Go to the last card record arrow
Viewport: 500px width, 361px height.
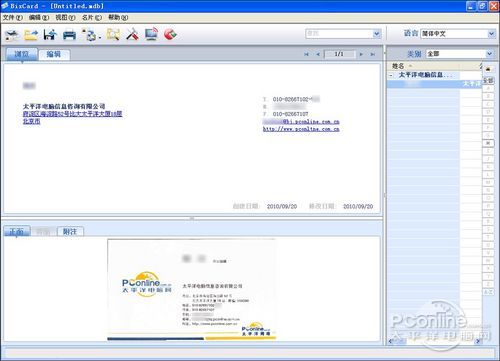coord(373,54)
